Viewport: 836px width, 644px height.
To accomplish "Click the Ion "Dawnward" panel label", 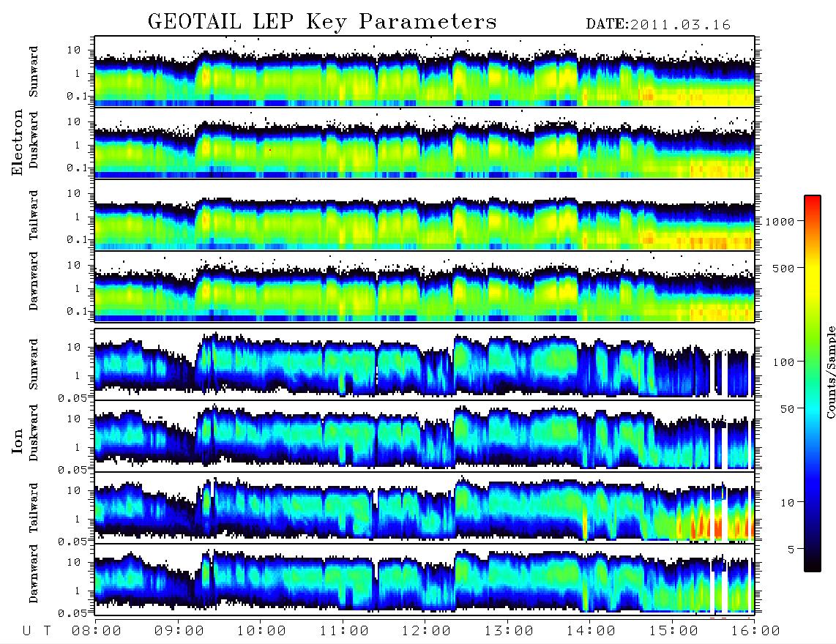I will pyautogui.click(x=34, y=574).
